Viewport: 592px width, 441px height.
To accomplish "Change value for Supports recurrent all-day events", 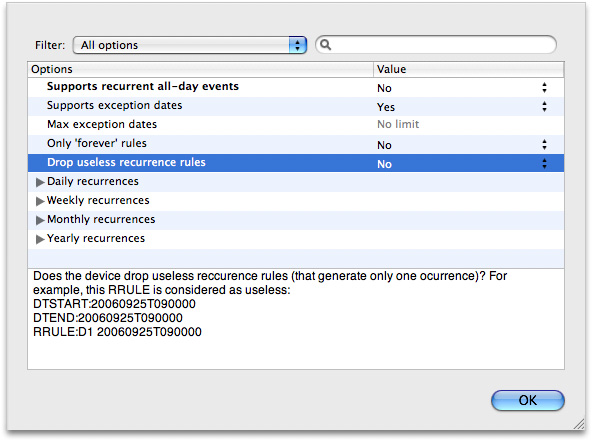I will pyautogui.click(x=544, y=88).
